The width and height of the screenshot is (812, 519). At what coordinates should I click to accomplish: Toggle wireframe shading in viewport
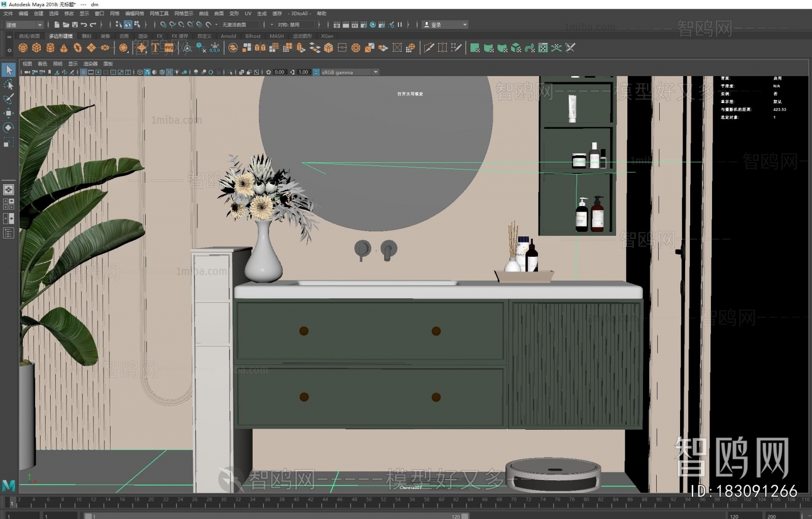[x=140, y=72]
